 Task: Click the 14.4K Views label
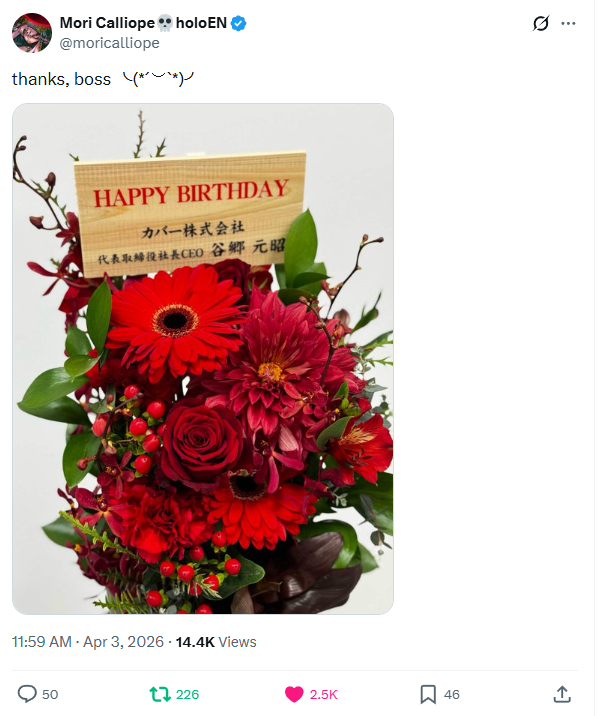[x=216, y=642]
